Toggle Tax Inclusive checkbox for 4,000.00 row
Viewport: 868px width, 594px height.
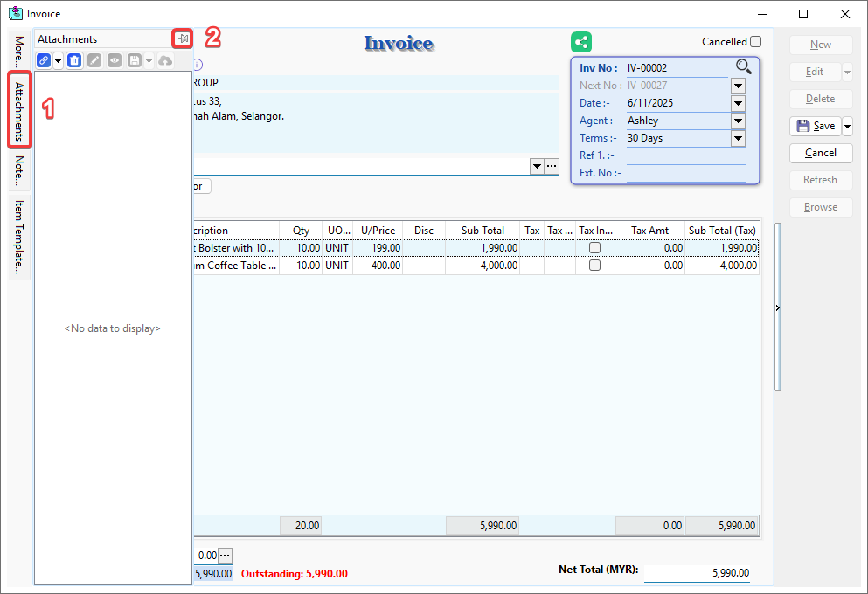[594, 266]
